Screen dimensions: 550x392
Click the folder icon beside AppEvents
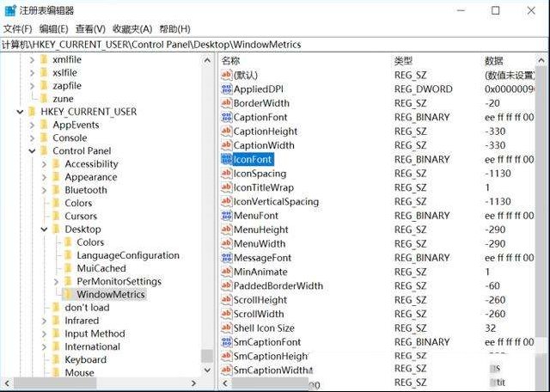tap(44, 125)
